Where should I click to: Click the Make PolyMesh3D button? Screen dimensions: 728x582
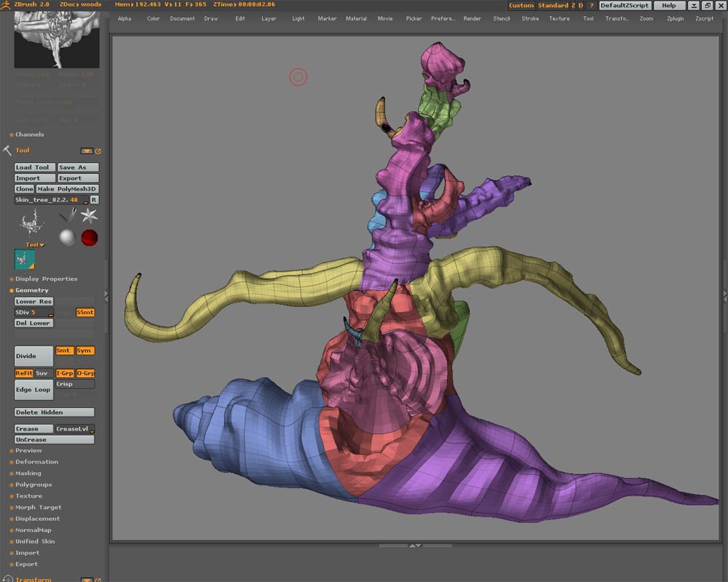point(67,189)
